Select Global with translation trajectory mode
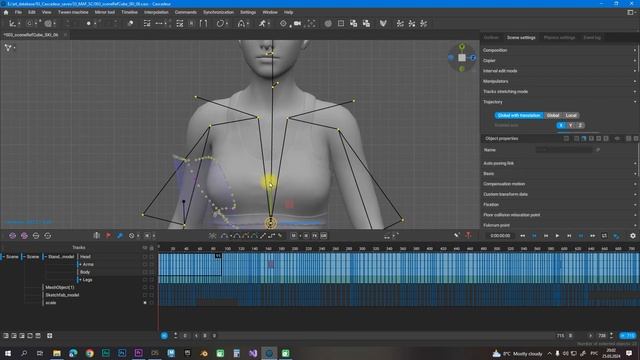 (519, 116)
